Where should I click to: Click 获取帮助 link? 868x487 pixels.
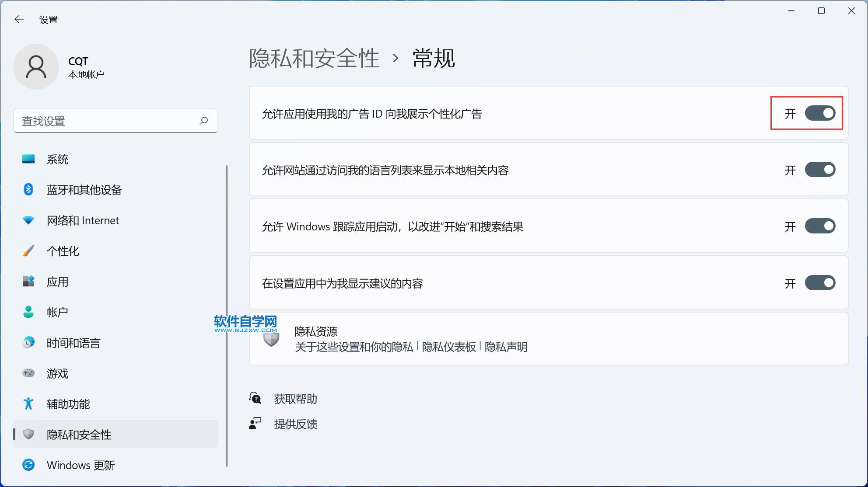point(295,399)
